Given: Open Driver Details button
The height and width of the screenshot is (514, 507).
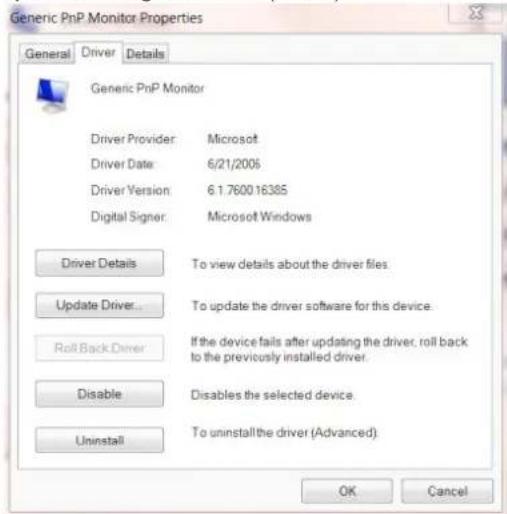Looking at the screenshot, I should (x=99, y=263).
